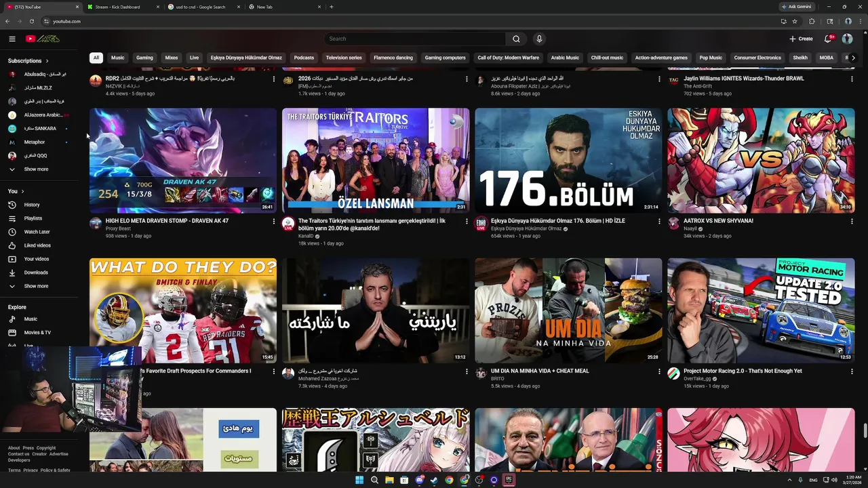Open options for UM DIA NA MINHA VIDA video
The height and width of the screenshot is (488, 868).
pos(659,371)
